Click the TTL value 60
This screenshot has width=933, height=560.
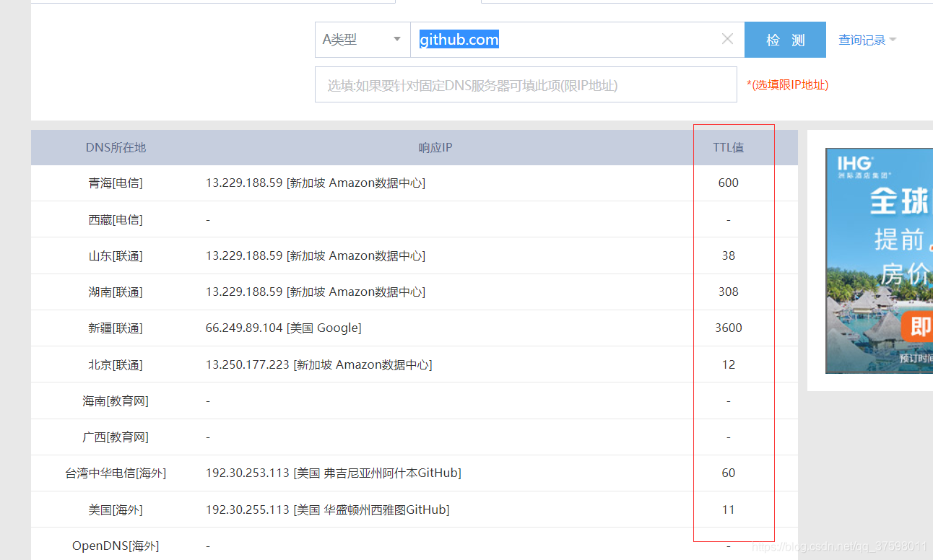coord(728,473)
